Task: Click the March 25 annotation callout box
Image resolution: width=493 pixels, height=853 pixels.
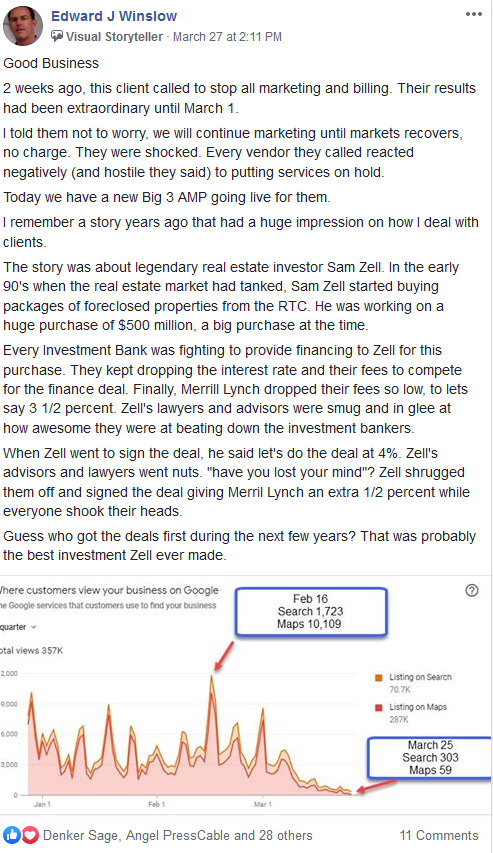Action: [x=429, y=757]
